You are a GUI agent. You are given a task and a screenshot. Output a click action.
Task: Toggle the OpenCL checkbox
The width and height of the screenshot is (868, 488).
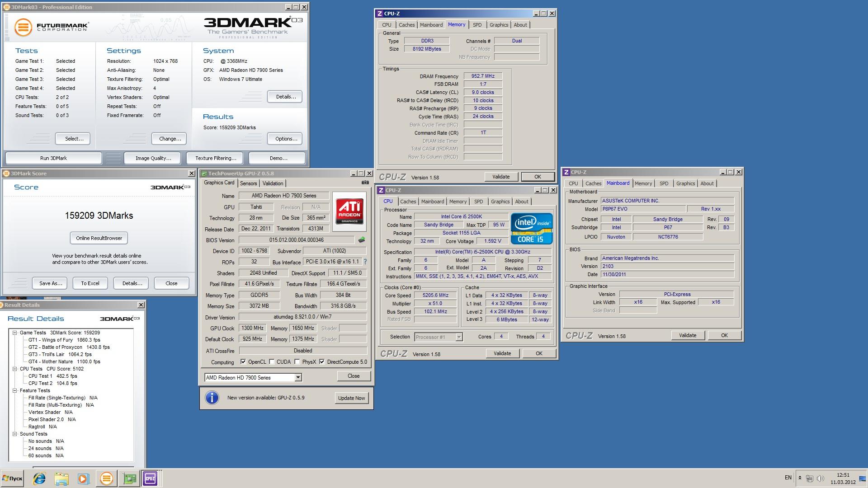[x=243, y=361]
